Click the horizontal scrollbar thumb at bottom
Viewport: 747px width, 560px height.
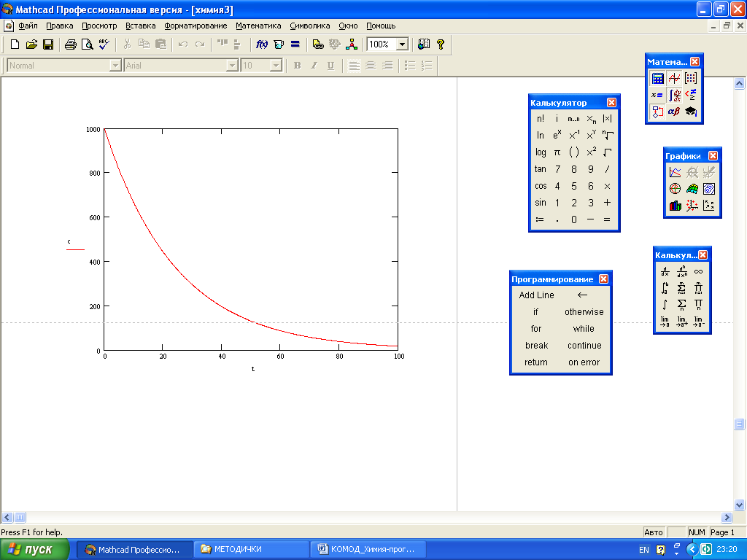coord(20,517)
